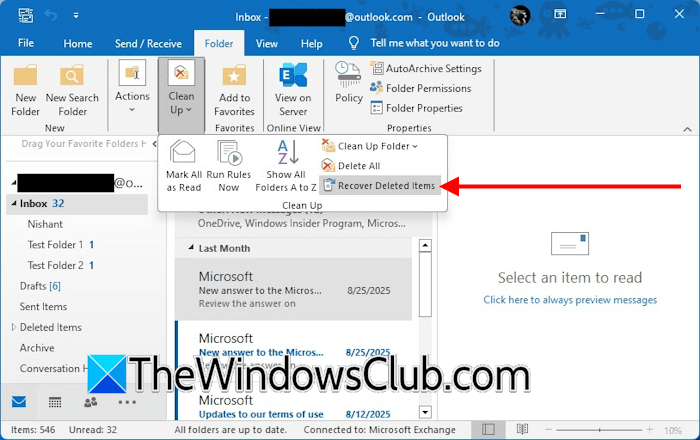Image resolution: width=700 pixels, height=440 pixels.
Task: Click the 10% zoom level
Action: (x=673, y=430)
